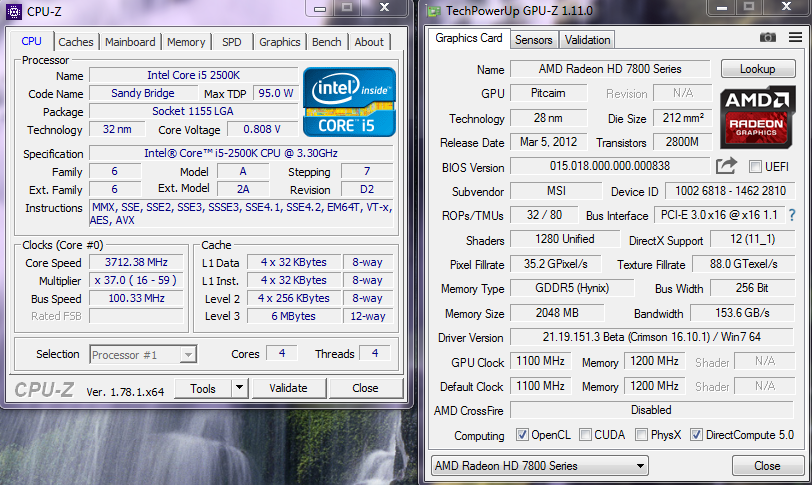Click the Release Date value Mar 5, 2012
Viewport: 812px width, 485px height.
coord(548,142)
